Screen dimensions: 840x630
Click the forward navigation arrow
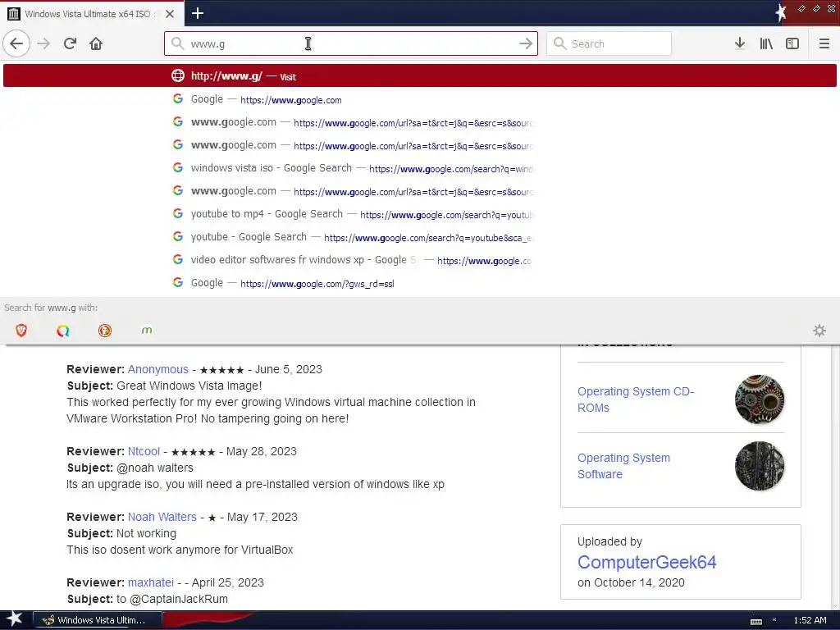[x=43, y=43]
